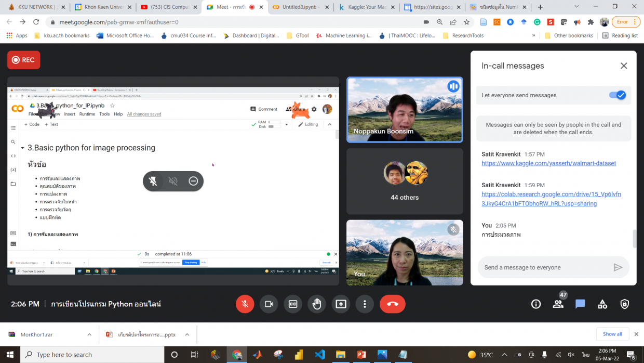Open the meeting details info icon
The width and height of the screenshot is (644, 363).
click(x=536, y=304)
